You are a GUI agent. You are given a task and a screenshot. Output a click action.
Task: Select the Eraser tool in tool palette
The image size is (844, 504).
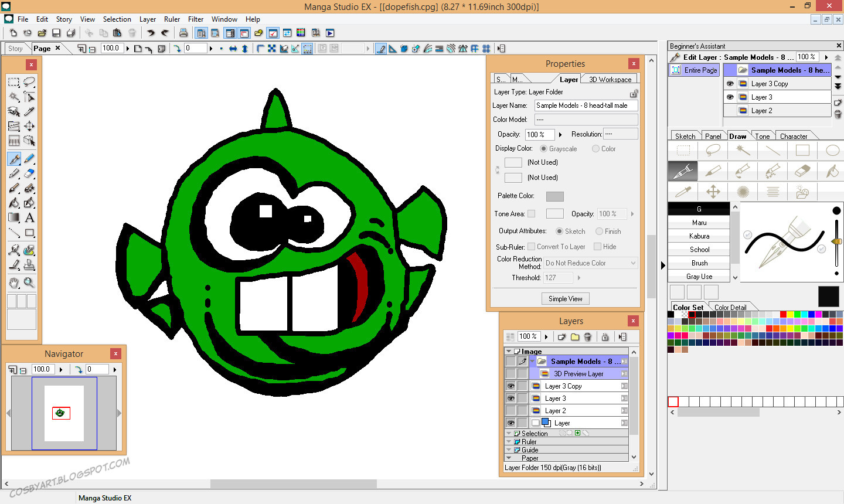[29, 173]
